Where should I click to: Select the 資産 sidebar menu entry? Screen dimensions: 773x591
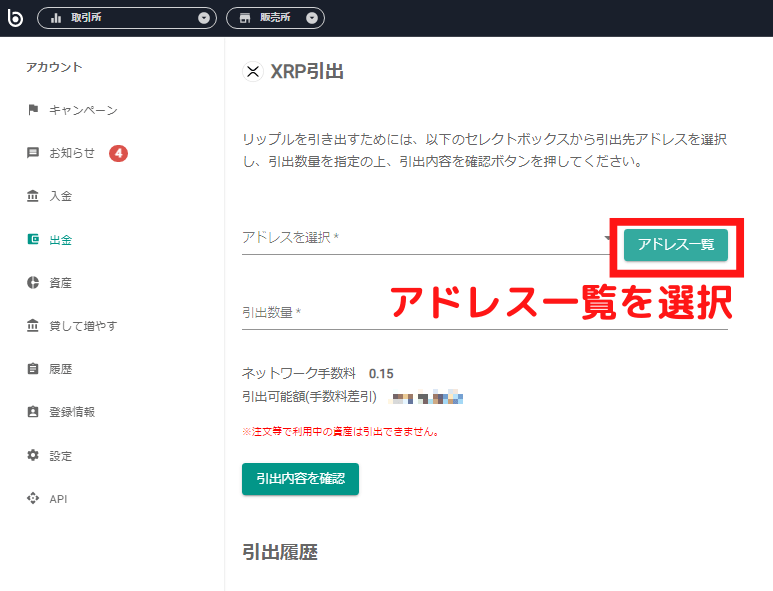point(61,283)
